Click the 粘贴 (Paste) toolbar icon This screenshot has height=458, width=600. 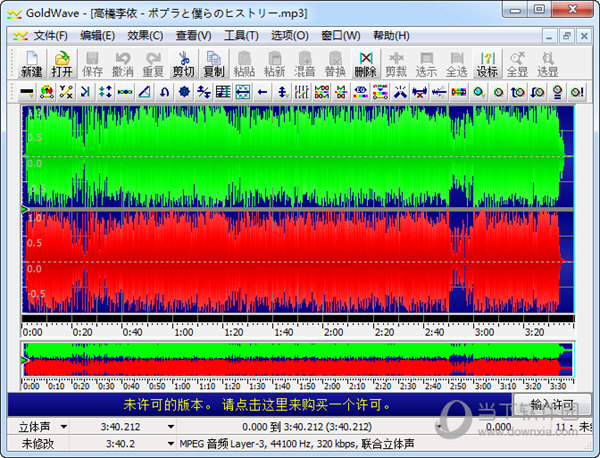pyautogui.click(x=244, y=64)
